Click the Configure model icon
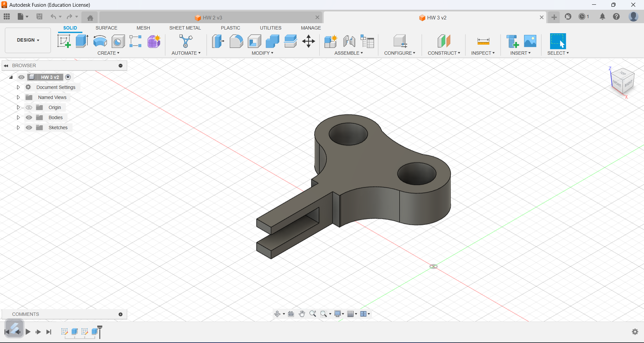This screenshot has width=644, height=343. pos(400,41)
